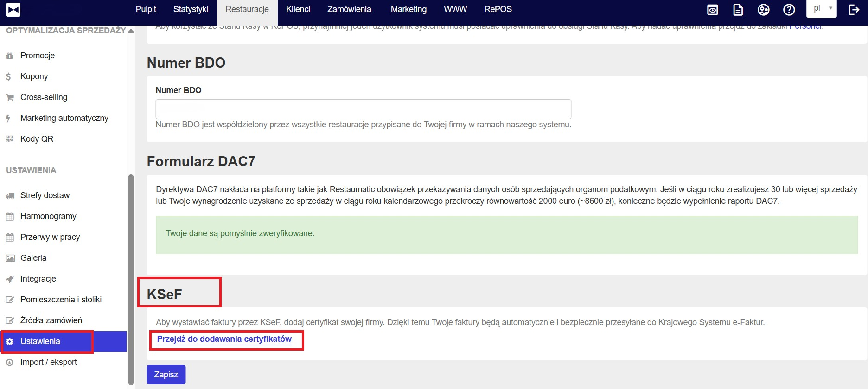Click the rocket icon beside Integracje
The image size is (868, 389).
pyautogui.click(x=10, y=279)
